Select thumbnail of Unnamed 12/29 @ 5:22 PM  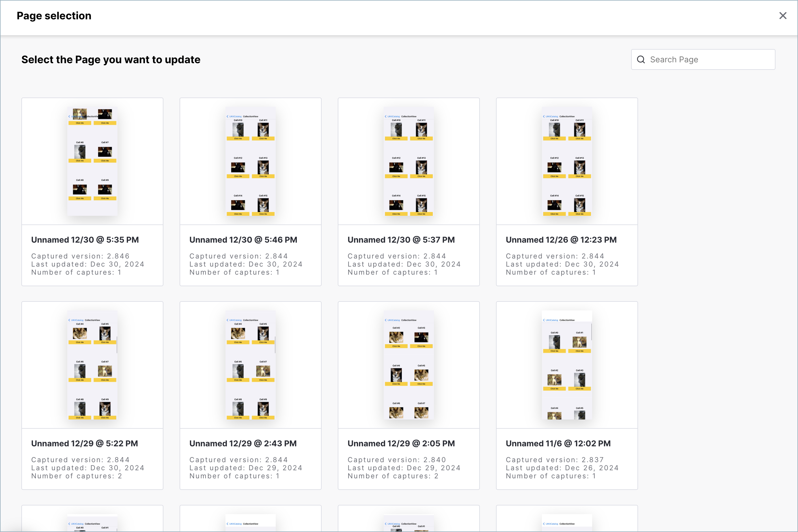click(92, 365)
